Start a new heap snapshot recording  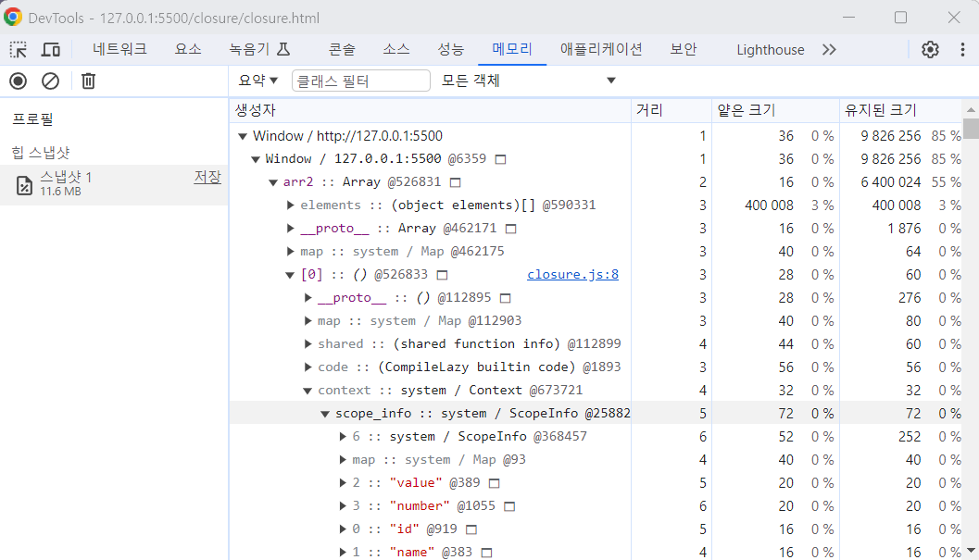17,81
